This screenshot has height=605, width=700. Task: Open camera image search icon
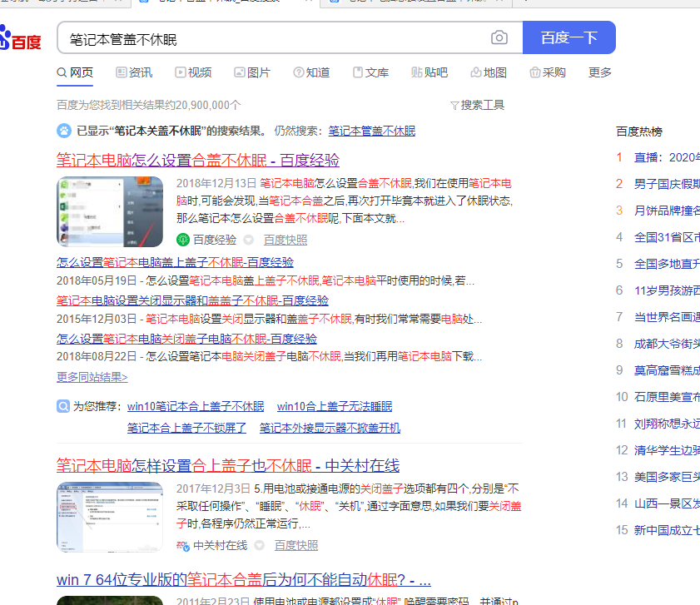pos(499,37)
